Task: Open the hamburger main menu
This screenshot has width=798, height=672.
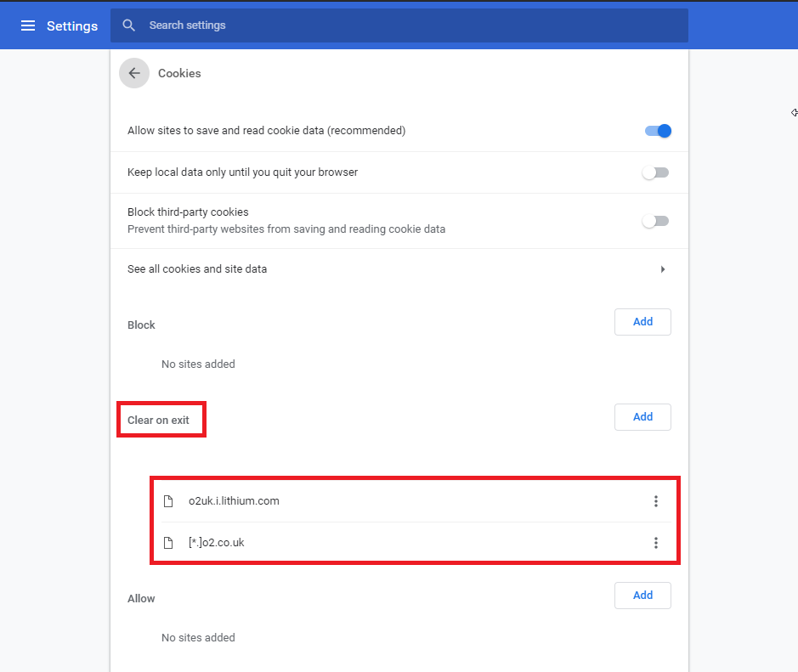Action: 28,25
